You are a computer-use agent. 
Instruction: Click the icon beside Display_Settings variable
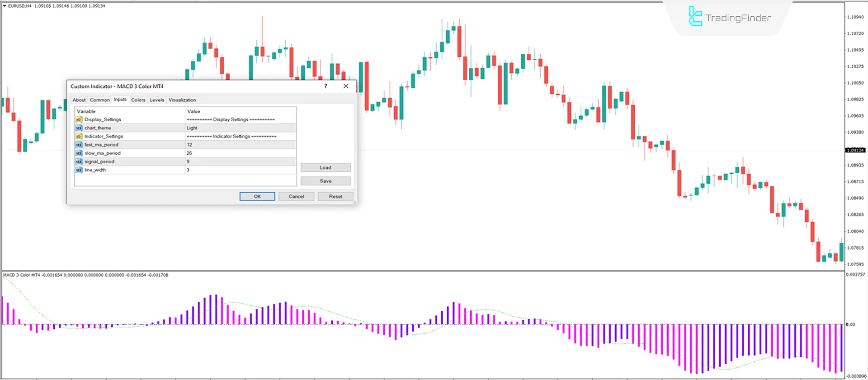[79, 119]
